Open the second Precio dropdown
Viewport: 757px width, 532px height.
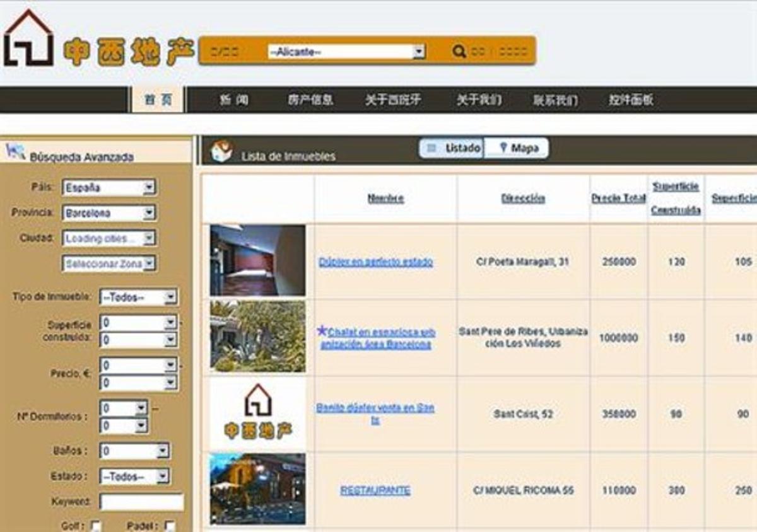[138, 383]
